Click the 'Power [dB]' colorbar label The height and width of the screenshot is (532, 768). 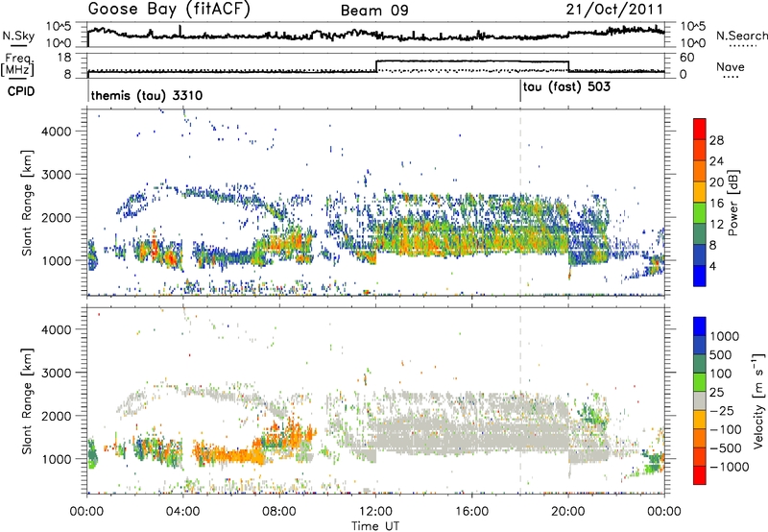pos(732,203)
